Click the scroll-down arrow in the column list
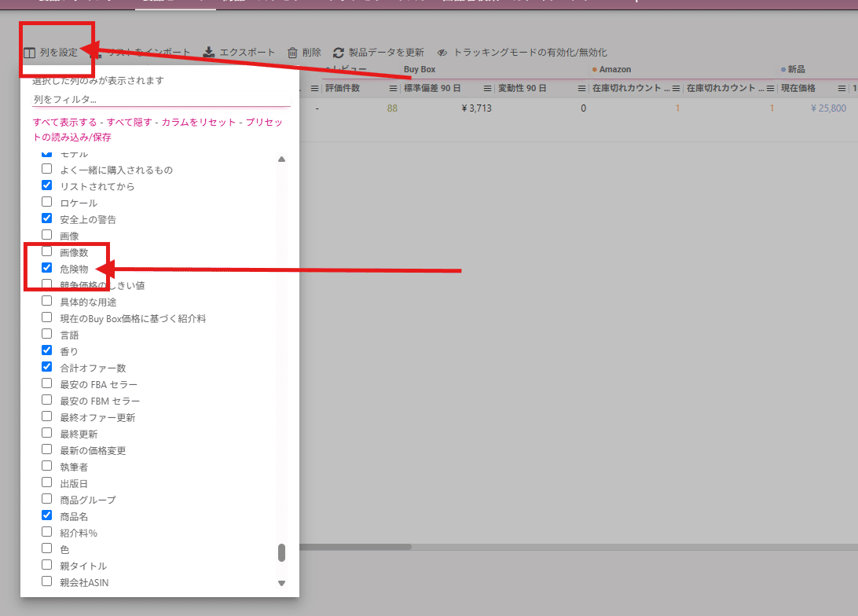This screenshot has width=858, height=616. (281, 583)
